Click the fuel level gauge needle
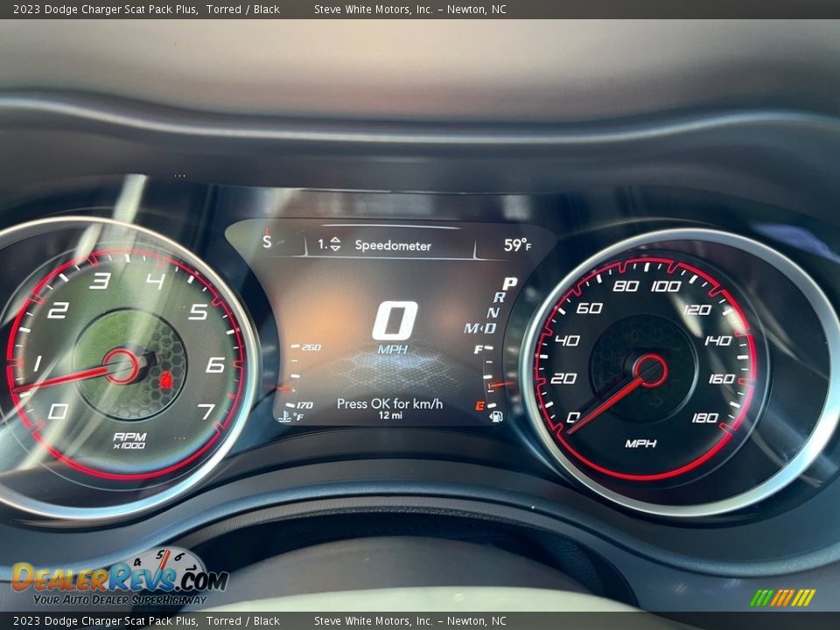840x630 pixels. pyautogui.click(x=502, y=383)
